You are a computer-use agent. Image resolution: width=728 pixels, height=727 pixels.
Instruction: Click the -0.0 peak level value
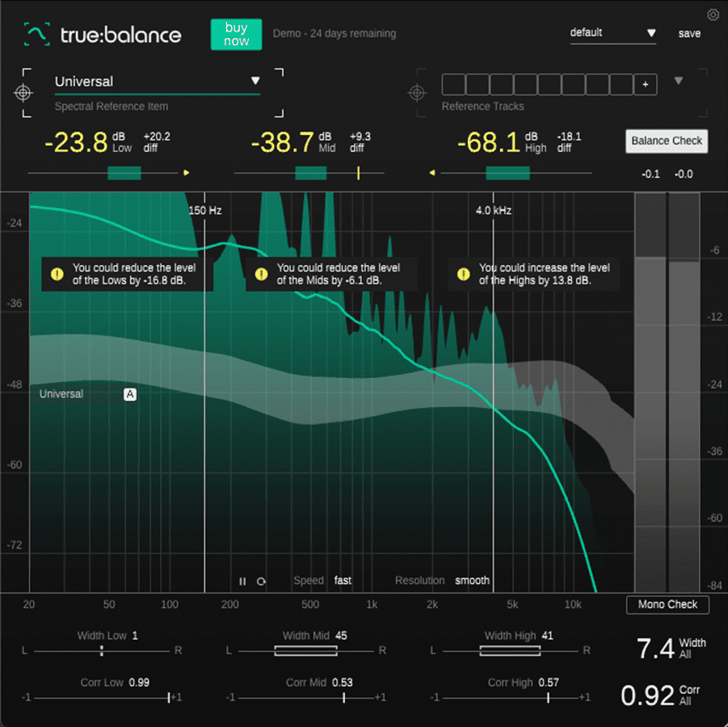[684, 174]
